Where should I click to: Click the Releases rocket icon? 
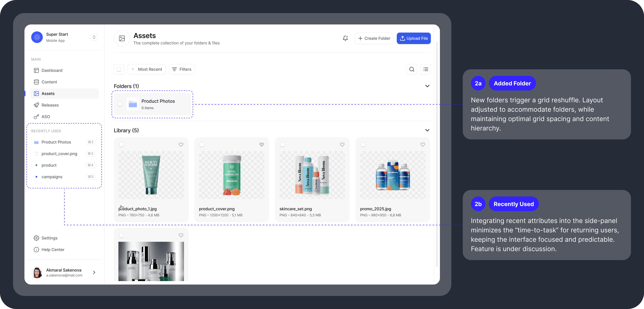pos(36,105)
